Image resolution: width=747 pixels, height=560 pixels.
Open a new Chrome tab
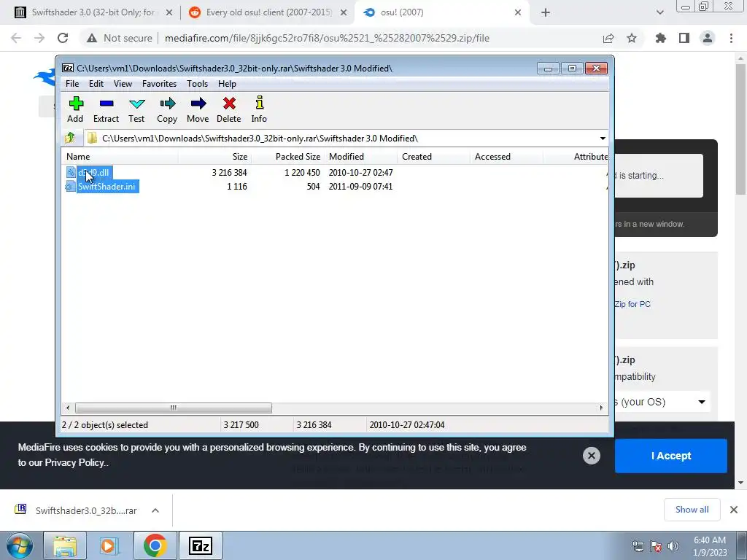(546, 12)
